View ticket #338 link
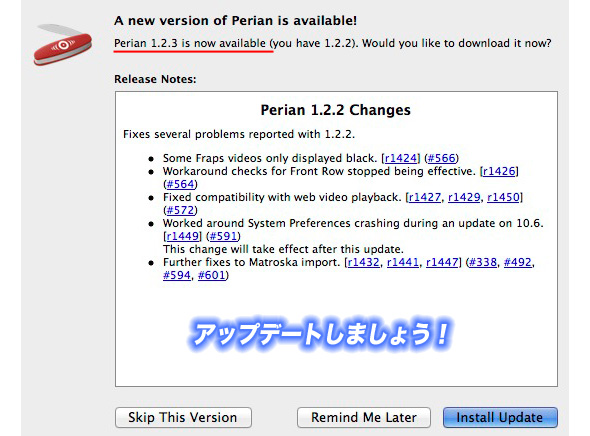Viewport: 590px width, 436px height. [483, 262]
